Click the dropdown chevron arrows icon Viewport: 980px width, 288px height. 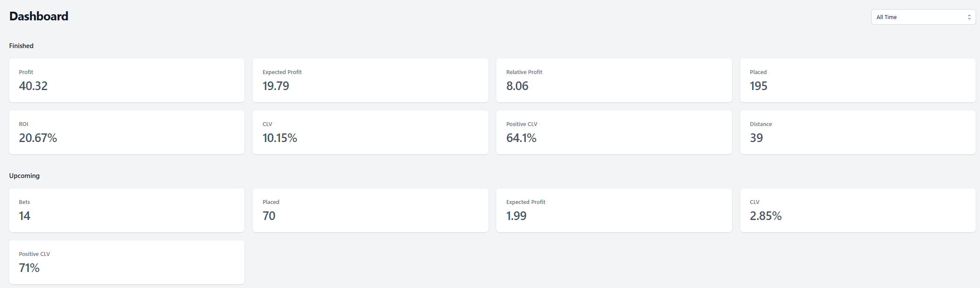tap(969, 17)
